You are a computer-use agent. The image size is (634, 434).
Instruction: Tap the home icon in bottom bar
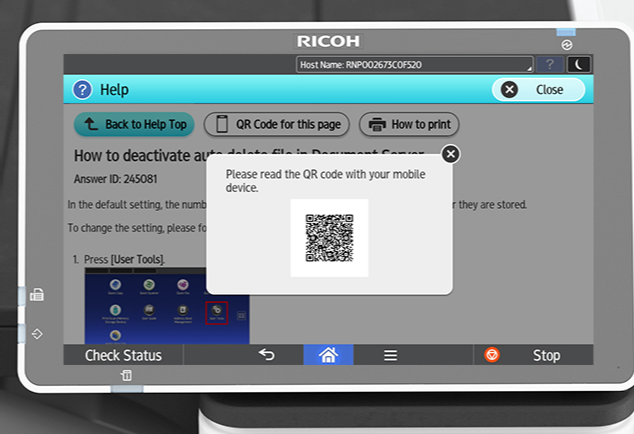pyautogui.click(x=328, y=355)
